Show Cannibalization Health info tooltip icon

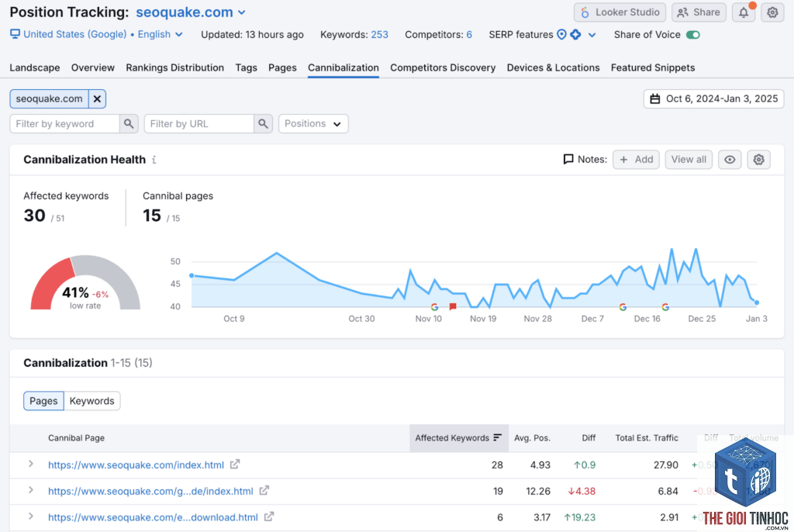(x=154, y=160)
